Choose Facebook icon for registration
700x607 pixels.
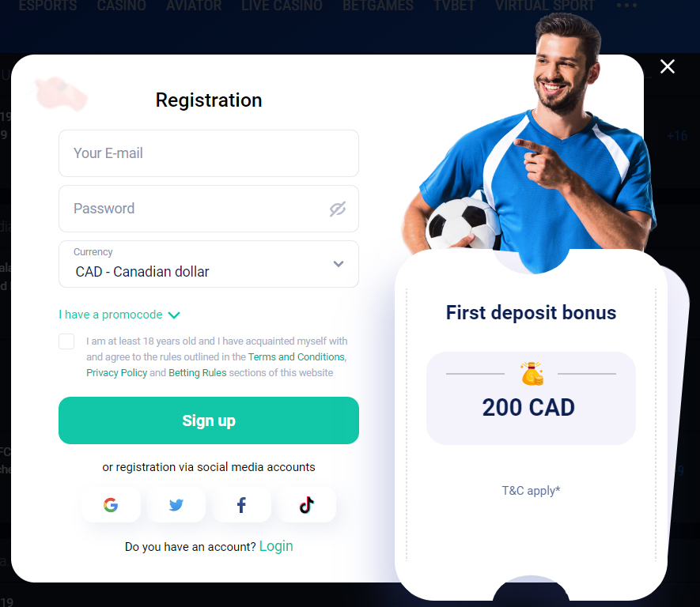click(x=241, y=505)
